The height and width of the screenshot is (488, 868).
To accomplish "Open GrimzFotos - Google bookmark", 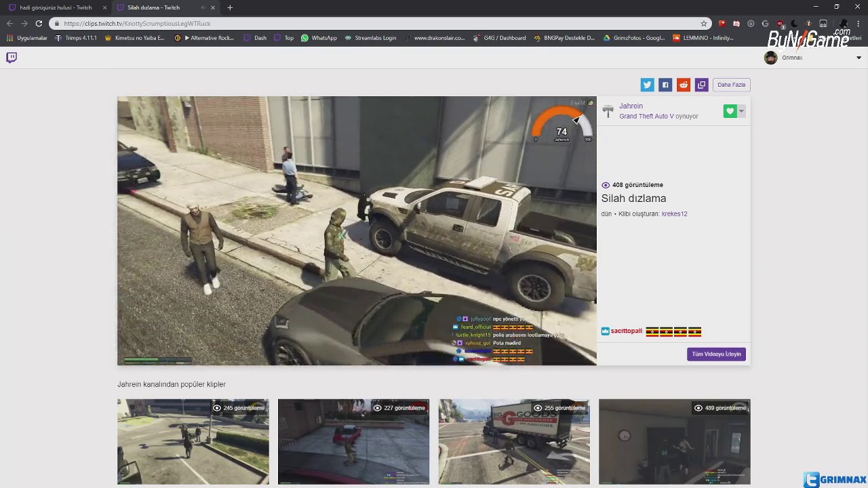I will pos(634,38).
